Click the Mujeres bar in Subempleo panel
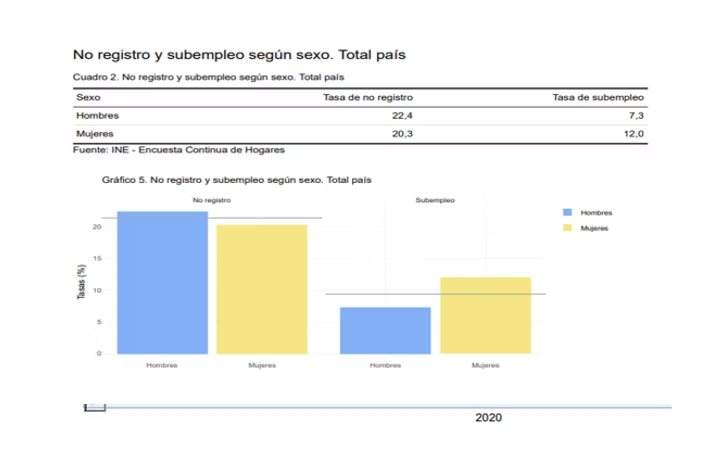Screen dimensions: 719x469 (485, 315)
